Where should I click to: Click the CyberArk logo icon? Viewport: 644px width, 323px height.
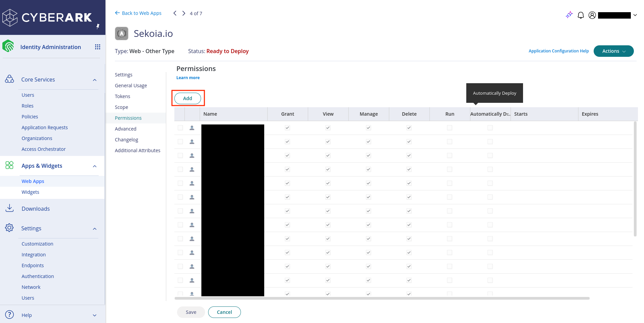(10, 18)
